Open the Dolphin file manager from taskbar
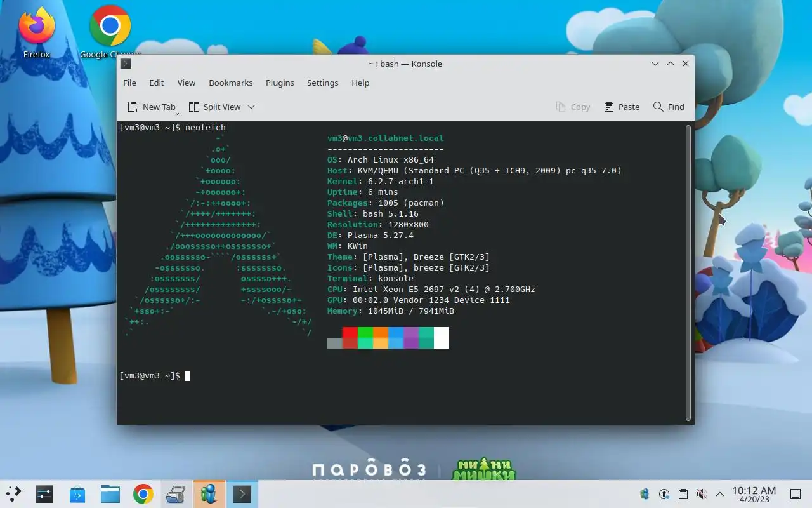Viewport: 812px width, 508px height. coord(110,494)
